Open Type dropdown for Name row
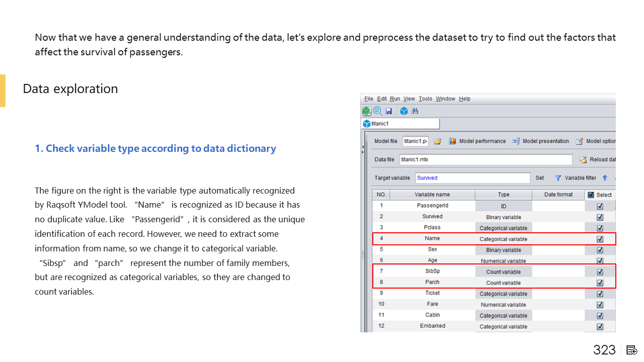Image resolution: width=644 pixels, height=362 pixels. [x=503, y=239]
